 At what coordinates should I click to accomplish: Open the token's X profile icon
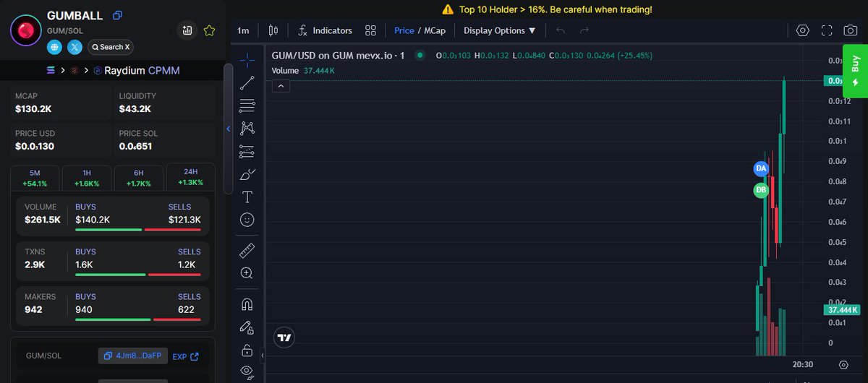[x=75, y=47]
